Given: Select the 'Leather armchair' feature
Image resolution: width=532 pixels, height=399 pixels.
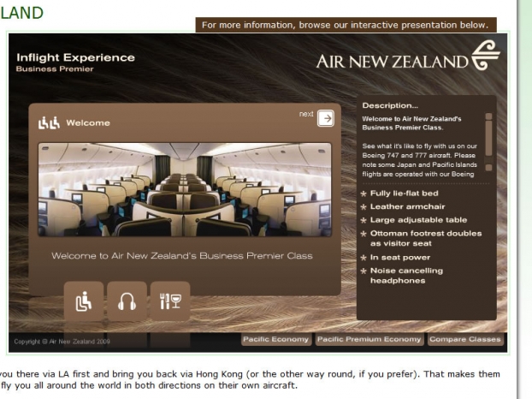Looking at the screenshot, I should [407, 206].
